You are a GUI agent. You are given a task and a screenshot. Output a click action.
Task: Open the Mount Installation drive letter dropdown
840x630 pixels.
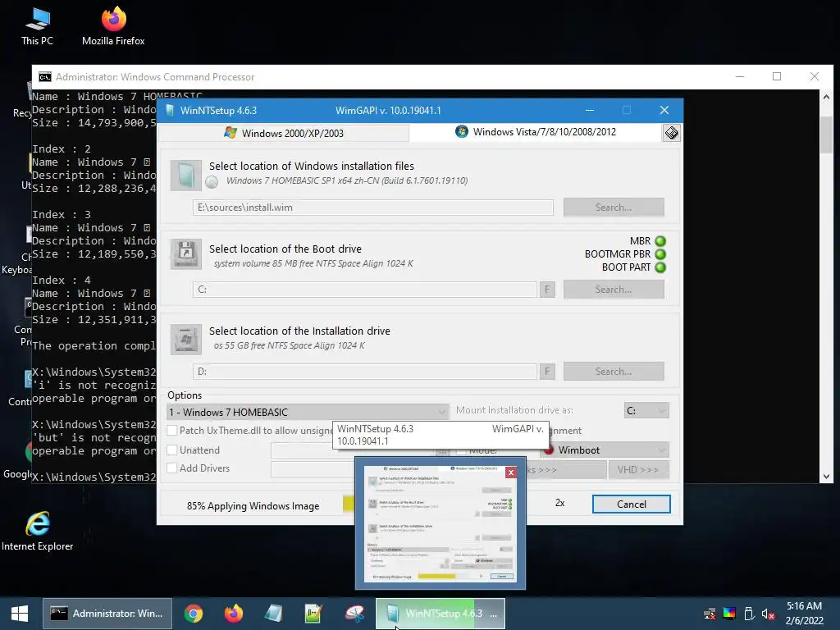pyautogui.click(x=646, y=410)
